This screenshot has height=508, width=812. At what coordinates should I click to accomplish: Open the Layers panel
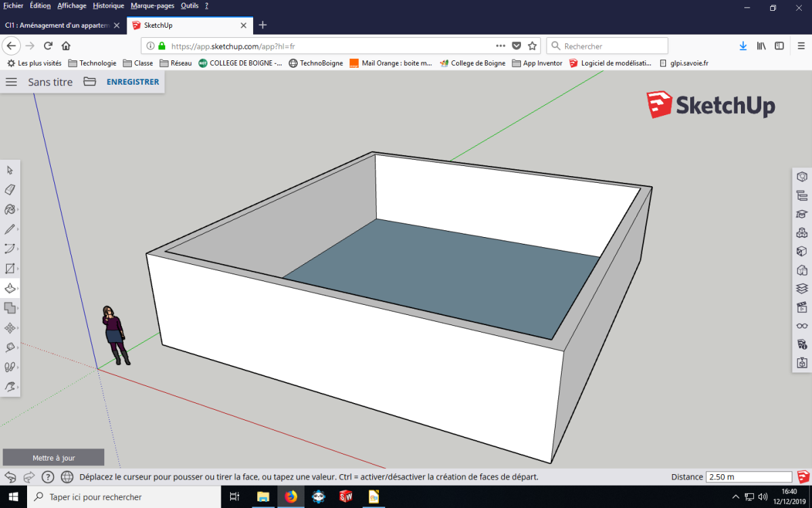802,288
